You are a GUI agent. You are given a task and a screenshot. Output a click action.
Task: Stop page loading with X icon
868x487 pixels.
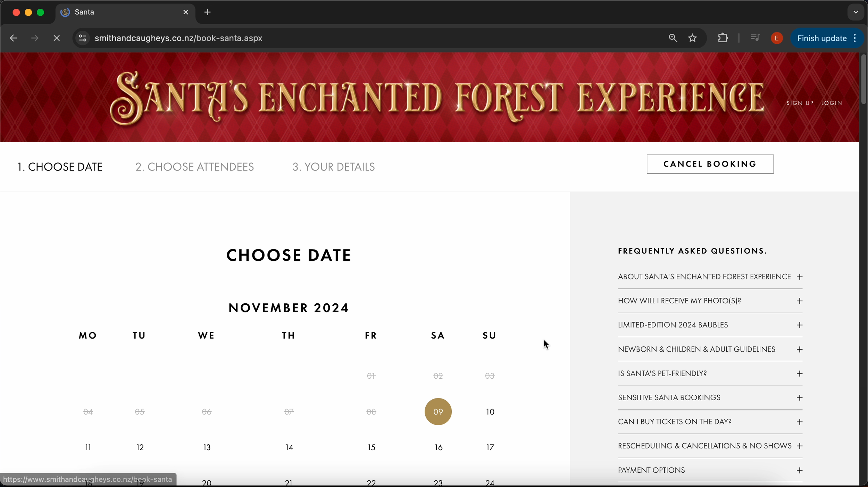[57, 38]
